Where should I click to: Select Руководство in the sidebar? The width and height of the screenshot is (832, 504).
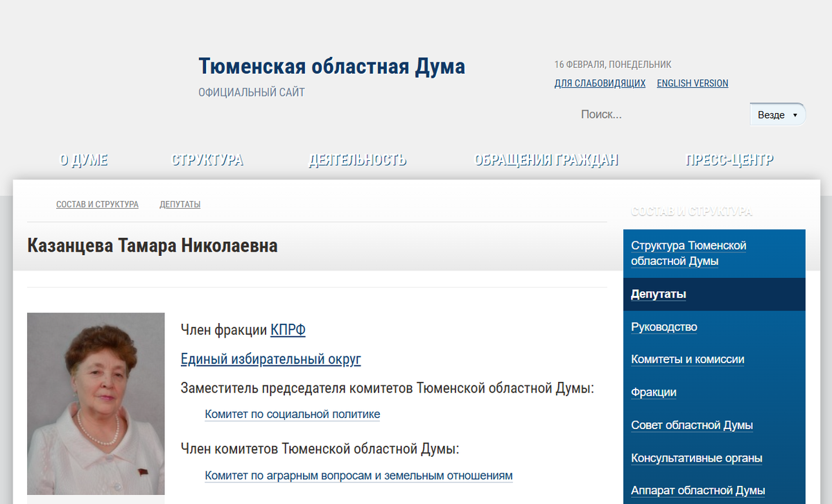[x=664, y=327]
